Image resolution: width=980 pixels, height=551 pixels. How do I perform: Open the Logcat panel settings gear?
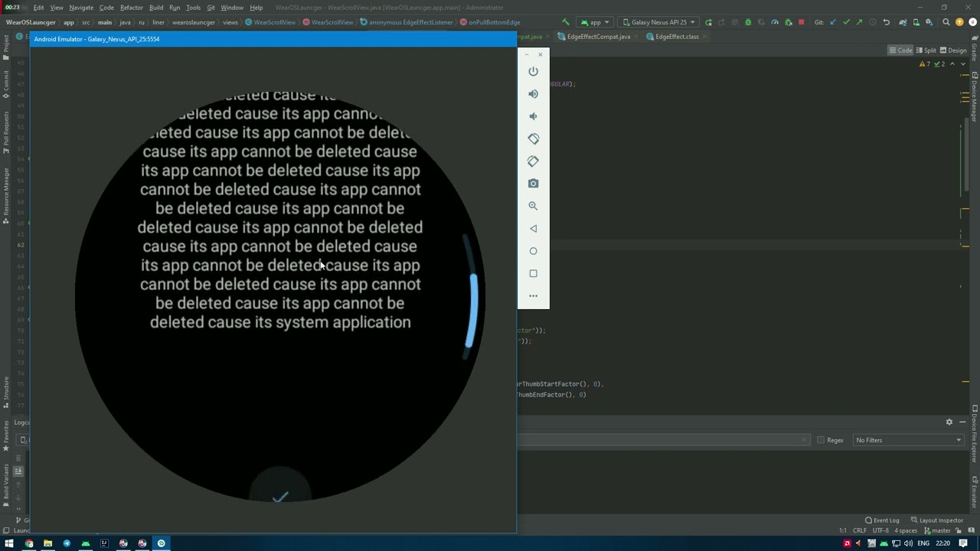coord(949,422)
